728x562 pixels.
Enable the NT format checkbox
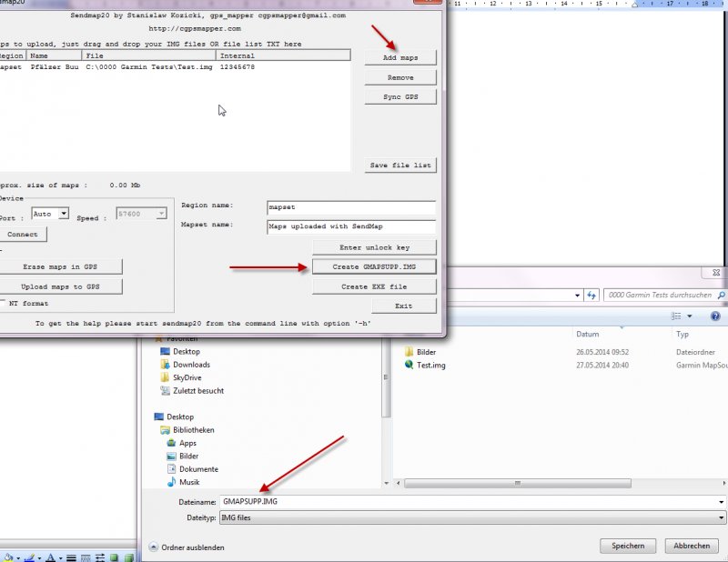pos(5,303)
